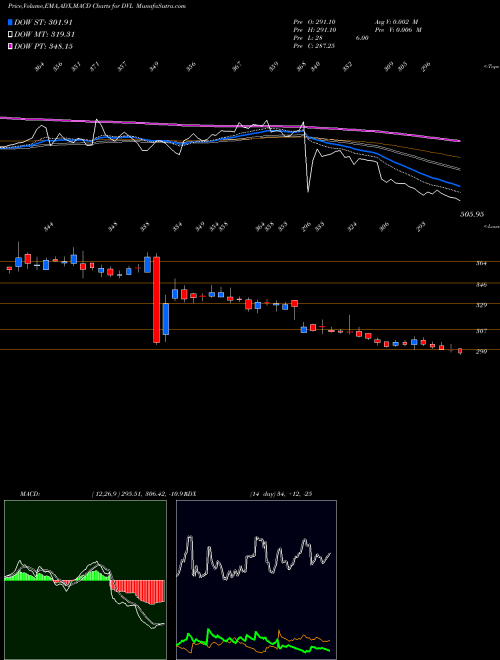The height and width of the screenshot is (660, 500).
Task: Click the '(14 day) 34, +12, -25' ADX readout
Action: pyautogui.click(x=281, y=494)
